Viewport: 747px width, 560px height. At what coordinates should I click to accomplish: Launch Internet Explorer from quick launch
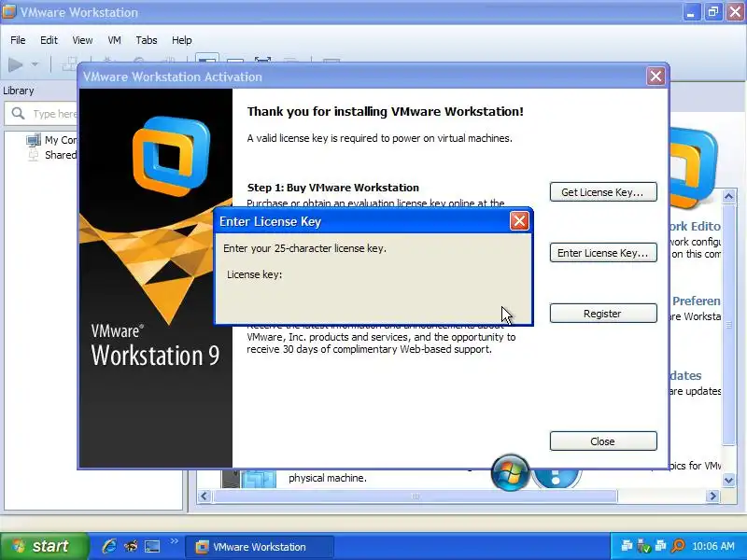coord(109,546)
